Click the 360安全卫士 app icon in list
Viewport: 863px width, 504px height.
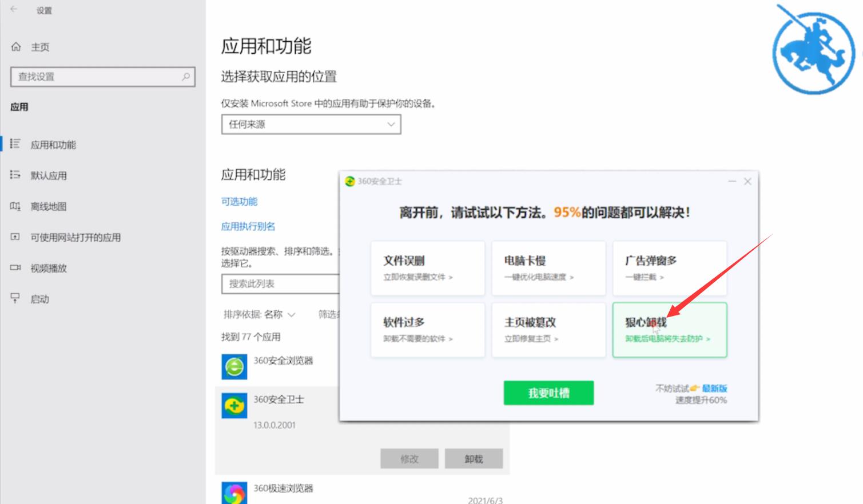pyautogui.click(x=234, y=406)
